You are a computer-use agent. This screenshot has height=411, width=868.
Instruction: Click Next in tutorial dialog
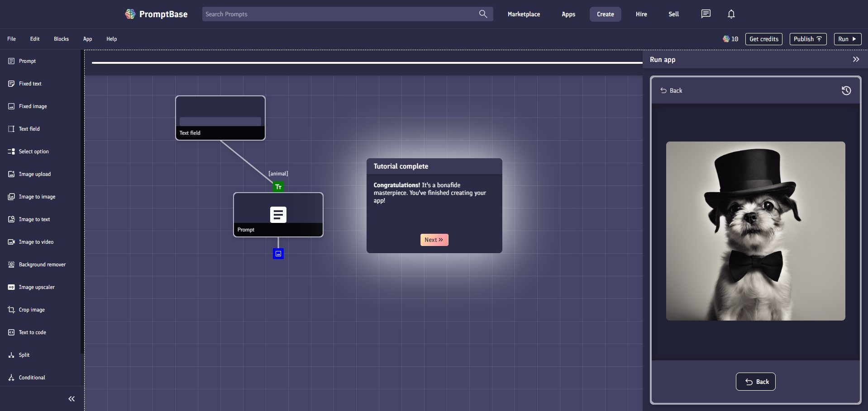[434, 240]
